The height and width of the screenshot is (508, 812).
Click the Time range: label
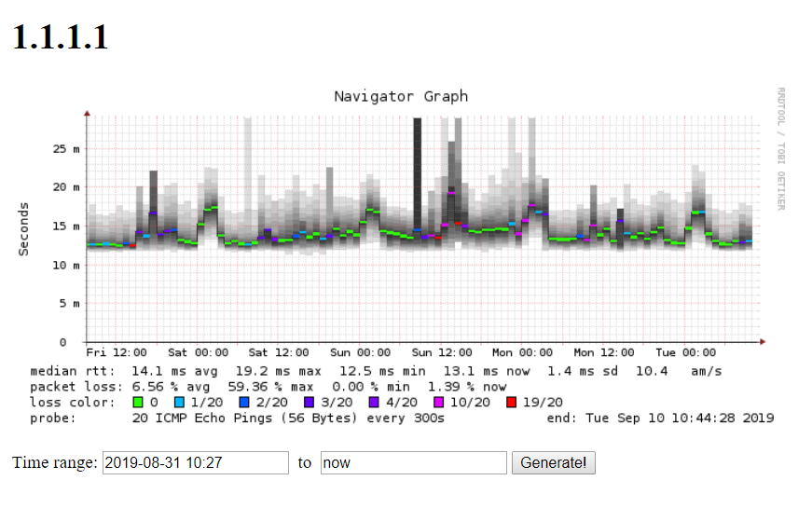55,462
